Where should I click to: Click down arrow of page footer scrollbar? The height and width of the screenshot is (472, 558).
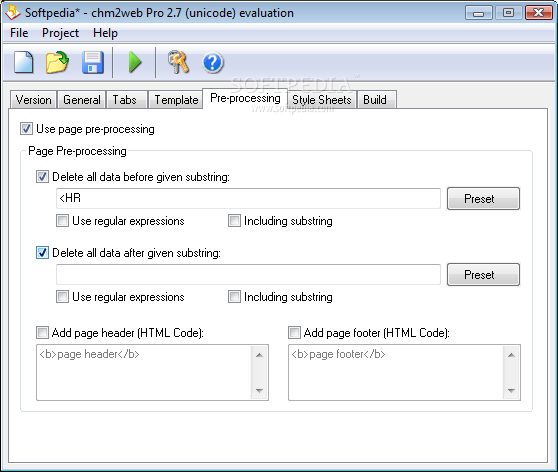511,390
